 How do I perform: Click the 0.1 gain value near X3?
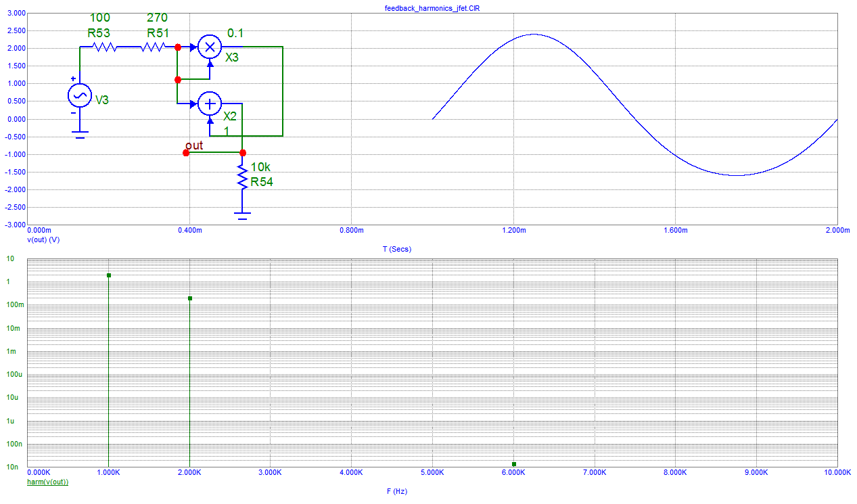(235, 32)
